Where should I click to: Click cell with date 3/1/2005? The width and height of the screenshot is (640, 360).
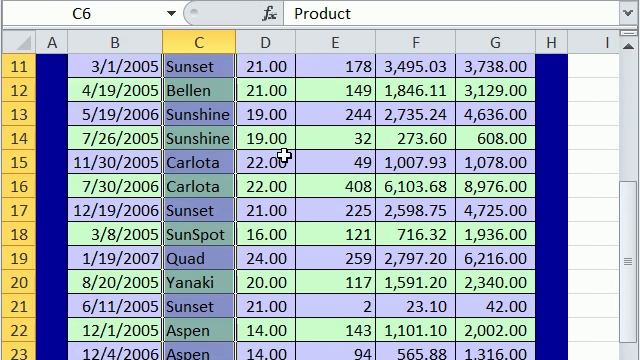point(115,66)
